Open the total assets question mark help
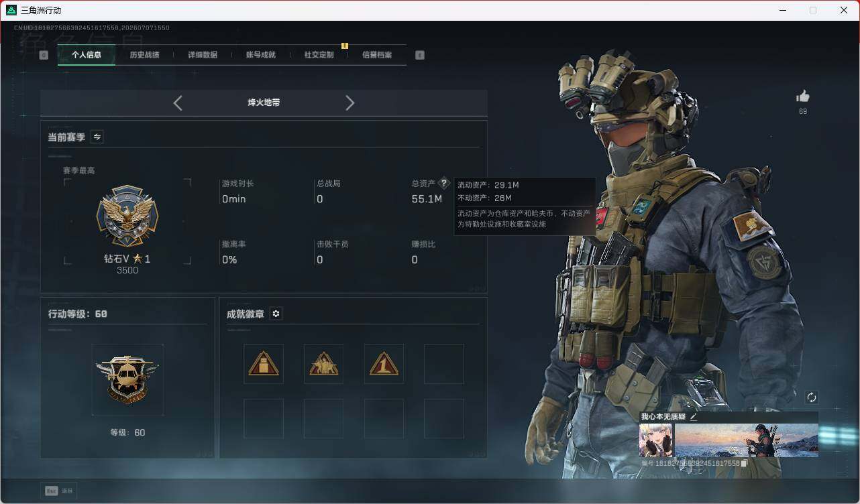This screenshot has height=504, width=860. [443, 183]
